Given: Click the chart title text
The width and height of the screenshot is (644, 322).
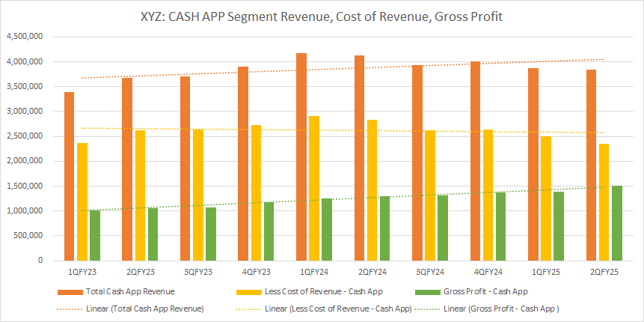Looking at the screenshot, I should (322, 16).
